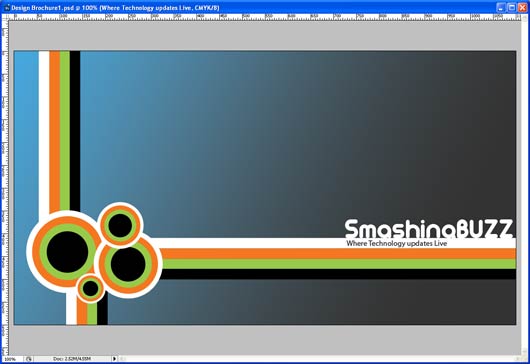Click the Doc size readout in status bar

72,359
